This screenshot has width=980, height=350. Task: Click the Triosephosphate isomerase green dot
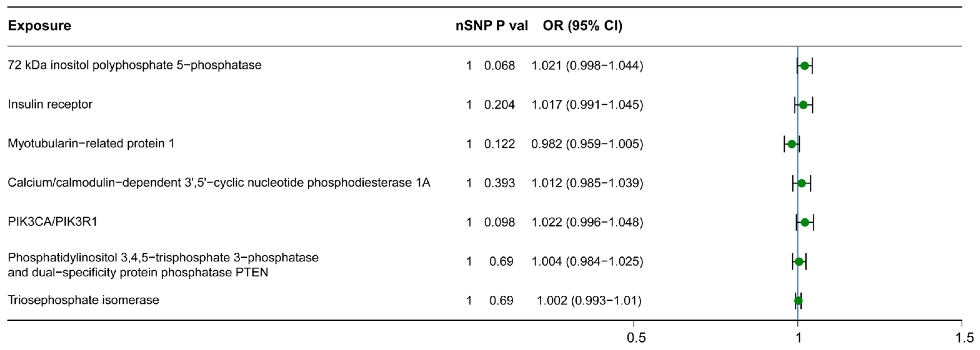798,301
